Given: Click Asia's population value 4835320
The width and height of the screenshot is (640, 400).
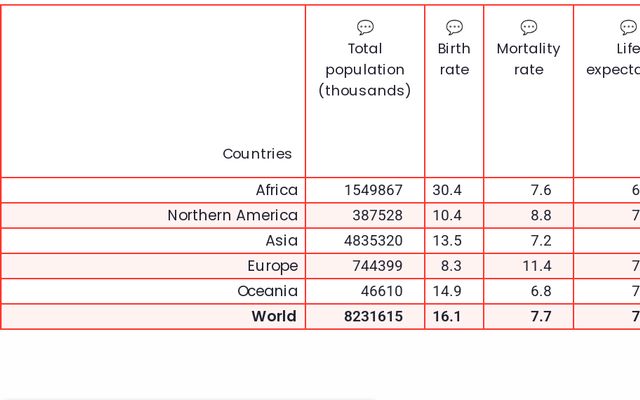Looking at the screenshot, I should click(x=373, y=241).
